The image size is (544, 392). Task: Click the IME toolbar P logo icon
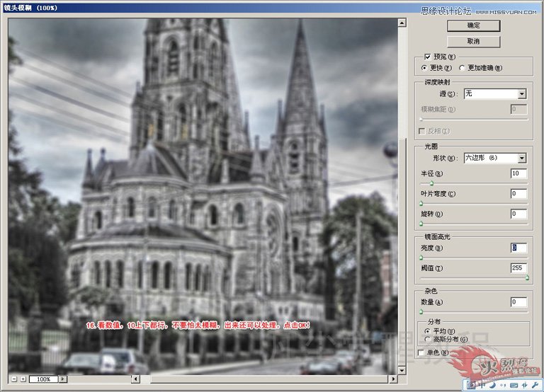[471, 385]
